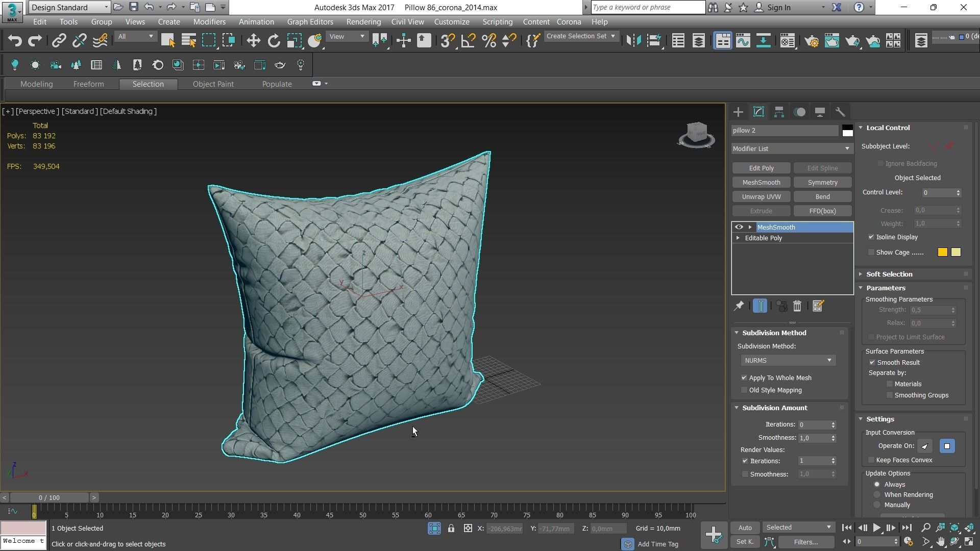This screenshot has height=551, width=980.
Task: Activate the Select and Link tool
Action: (x=59, y=41)
